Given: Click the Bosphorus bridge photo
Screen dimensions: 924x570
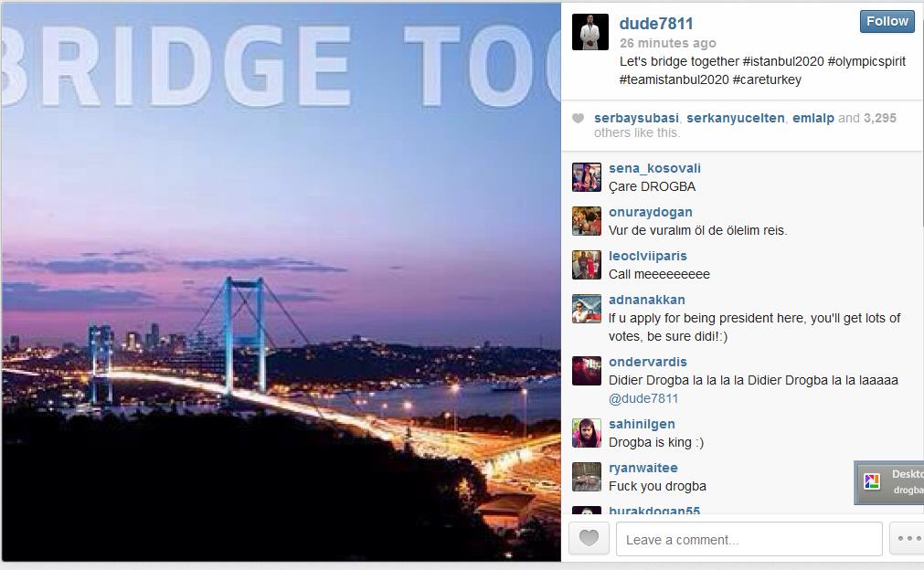Looking at the screenshot, I should point(281,282).
